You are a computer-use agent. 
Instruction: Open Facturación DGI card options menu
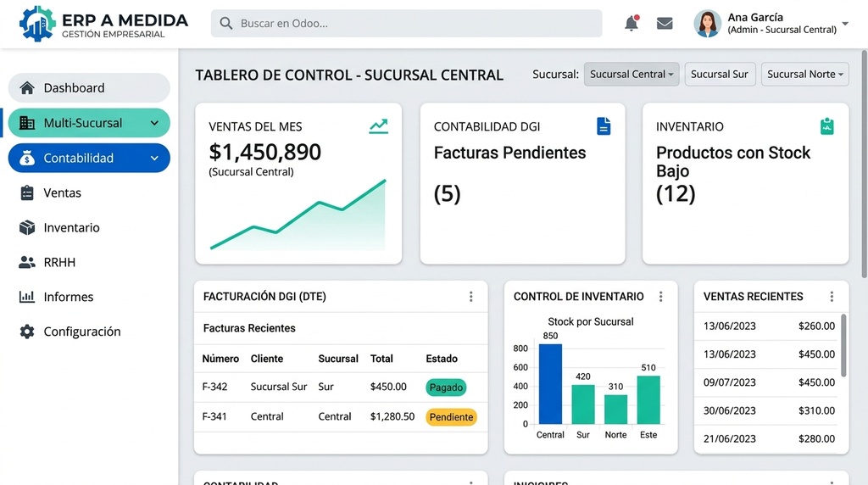[x=471, y=297]
